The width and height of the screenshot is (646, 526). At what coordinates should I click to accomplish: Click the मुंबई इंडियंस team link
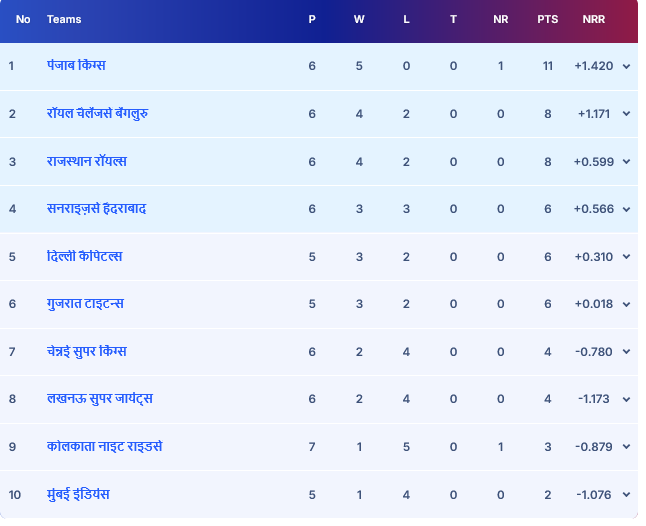point(78,494)
